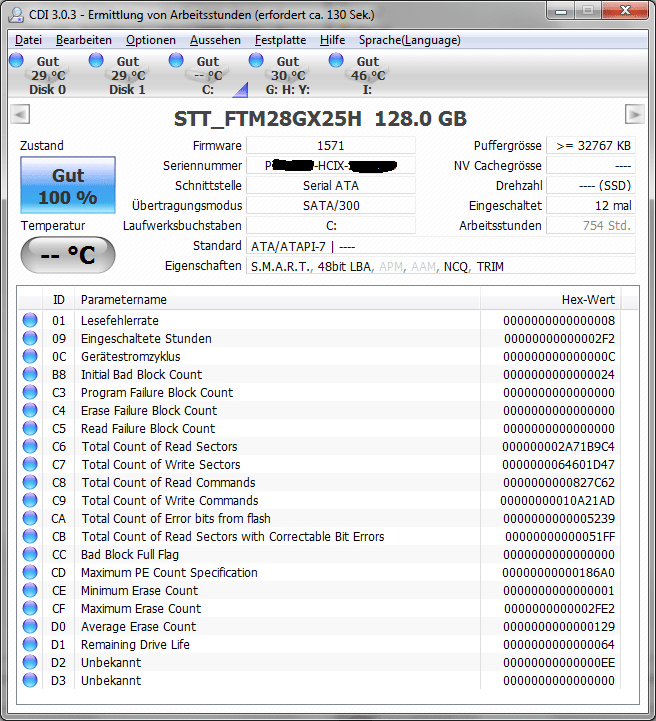Click status icon for Initial Bad Block Count
This screenshot has width=656, height=721.
(x=30, y=374)
